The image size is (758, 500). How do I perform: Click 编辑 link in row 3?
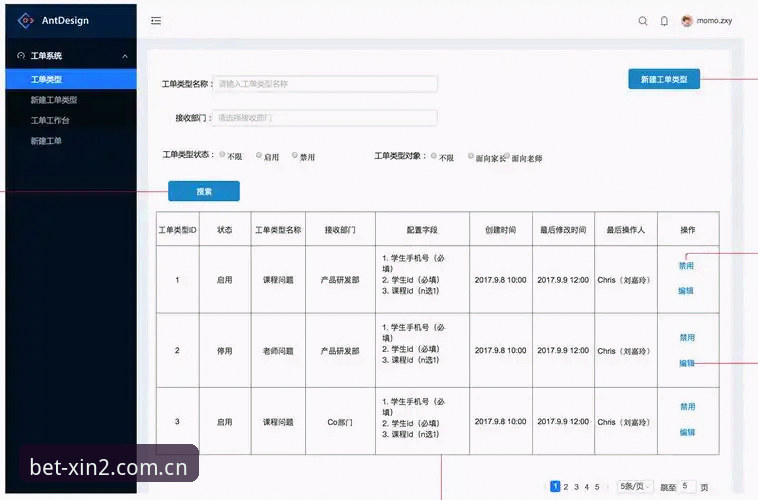[x=687, y=432]
